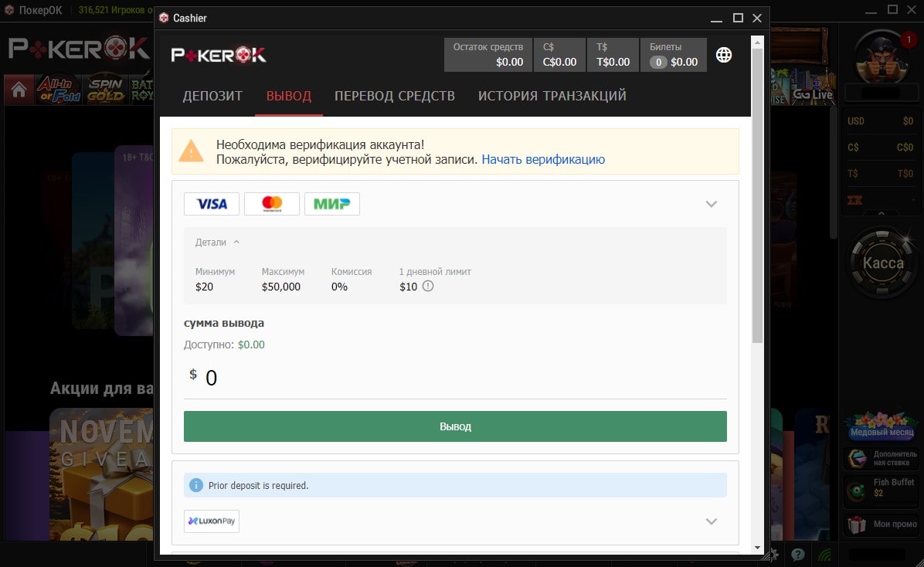This screenshot has width=924, height=567.
Task: Click the player avatar in lobby
Action: [x=882, y=56]
